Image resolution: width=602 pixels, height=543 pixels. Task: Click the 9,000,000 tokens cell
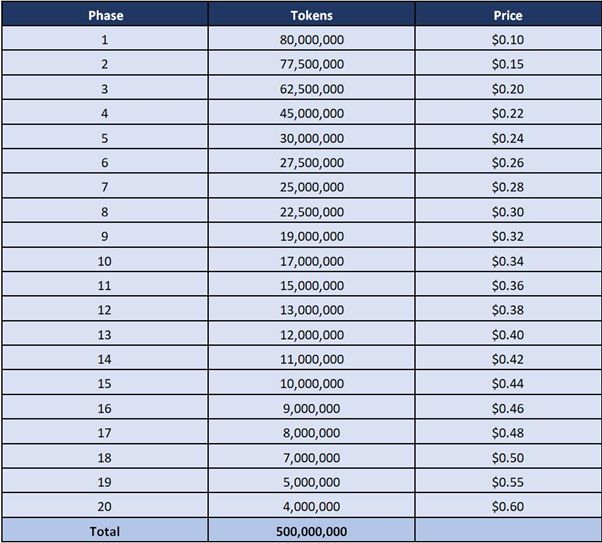tap(311, 408)
